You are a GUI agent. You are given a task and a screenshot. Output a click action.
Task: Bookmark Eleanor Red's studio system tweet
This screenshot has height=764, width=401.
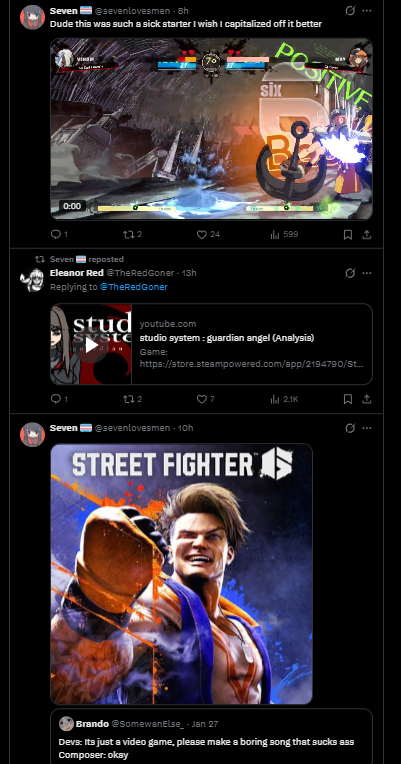pyautogui.click(x=348, y=399)
